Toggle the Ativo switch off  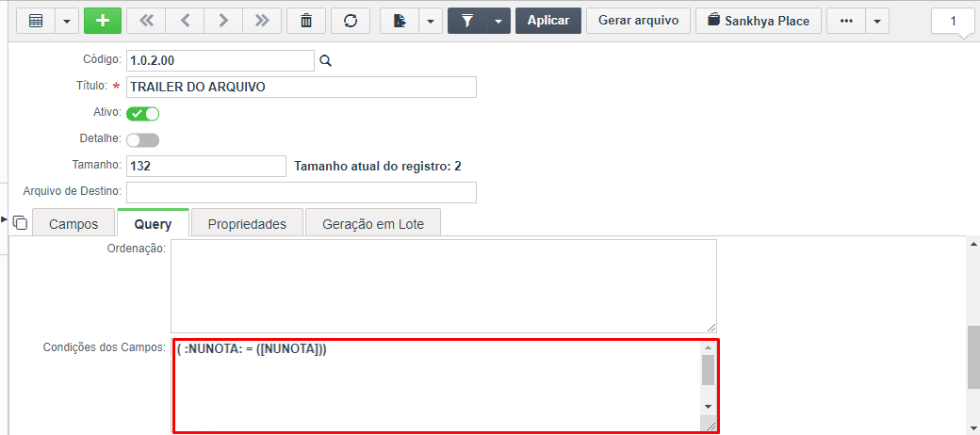(143, 114)
